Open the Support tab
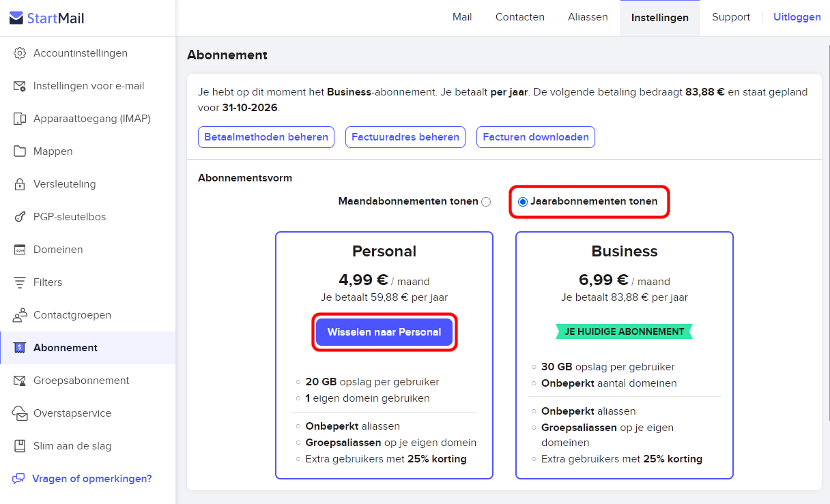This screenshot has height=504, width=830. [731, 18]
